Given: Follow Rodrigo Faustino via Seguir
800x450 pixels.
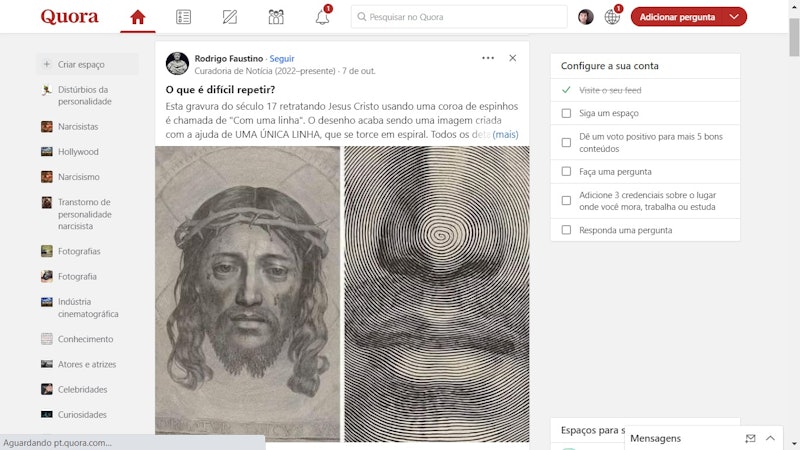Looking at the screenshot, I should (x=282, y=58).
